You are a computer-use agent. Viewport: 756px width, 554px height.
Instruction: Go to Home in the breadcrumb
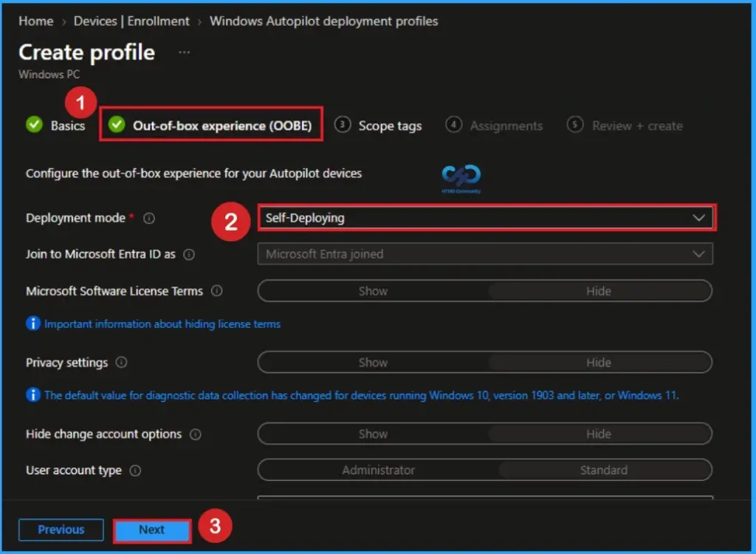coord(36,21)
